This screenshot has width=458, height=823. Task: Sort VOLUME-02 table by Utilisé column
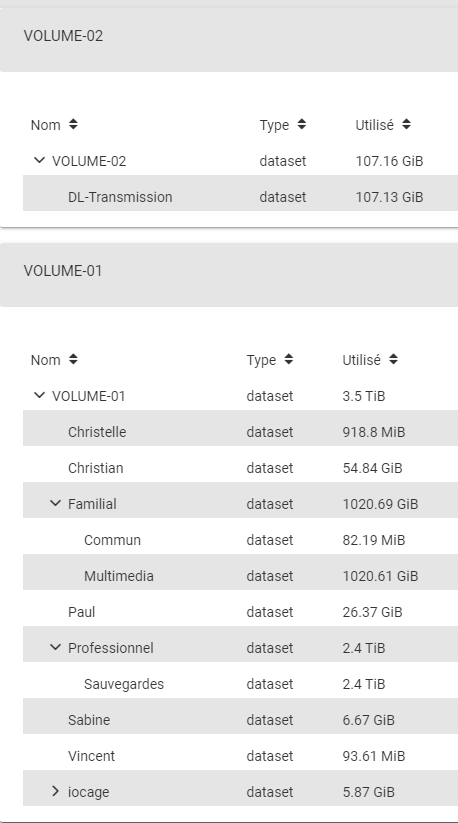(383, 125)
